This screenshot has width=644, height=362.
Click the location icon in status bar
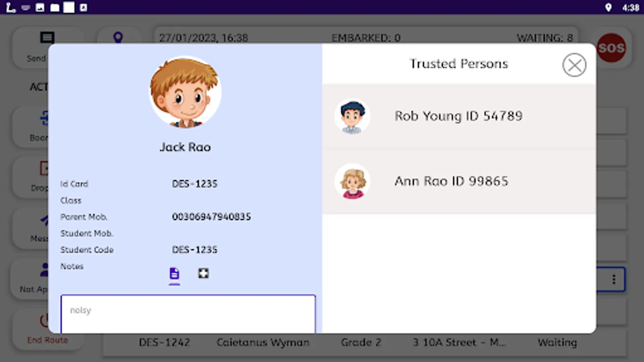click(608, 7)
